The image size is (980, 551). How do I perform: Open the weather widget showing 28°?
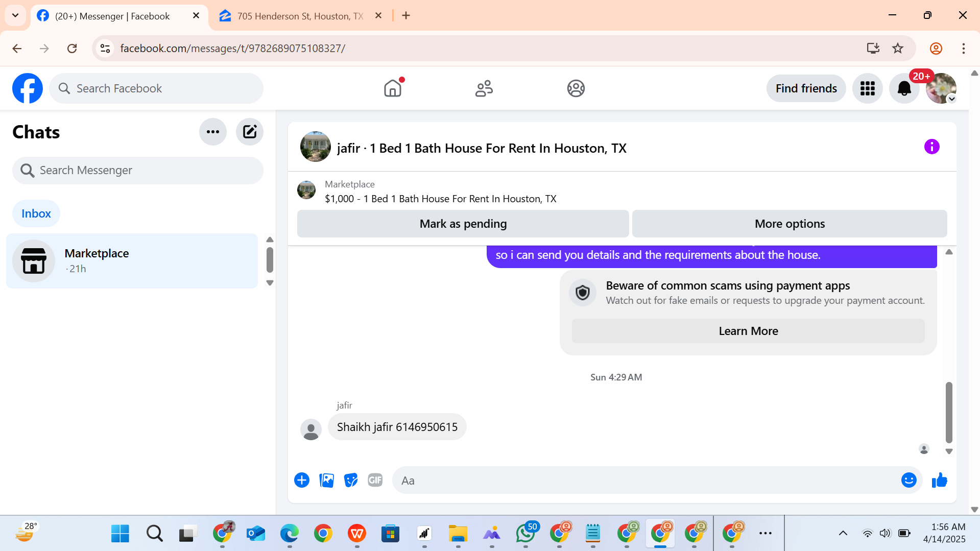pyautogui.click(x=26, y=533)
